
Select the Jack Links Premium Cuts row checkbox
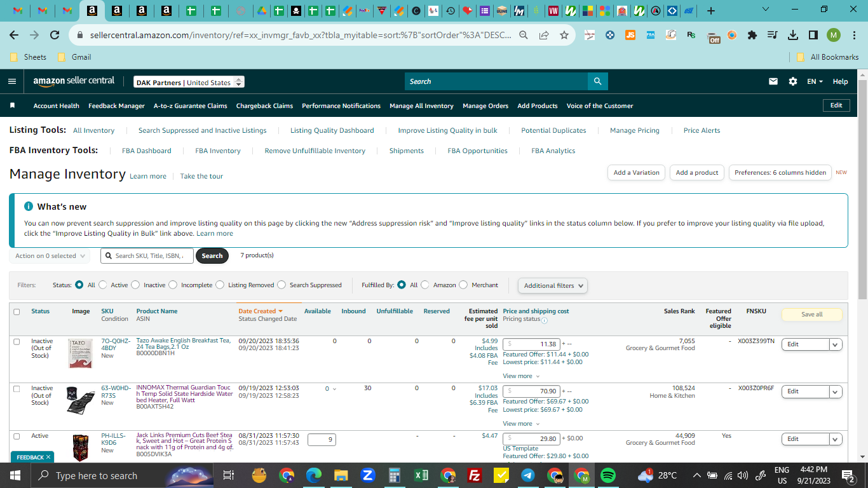coord(17,436)
